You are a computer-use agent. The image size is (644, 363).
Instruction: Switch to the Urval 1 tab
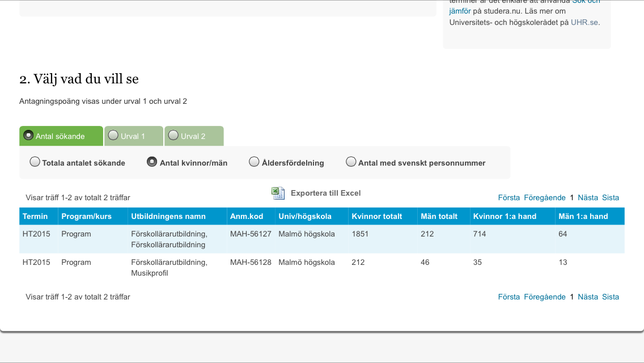click(133, 136)
